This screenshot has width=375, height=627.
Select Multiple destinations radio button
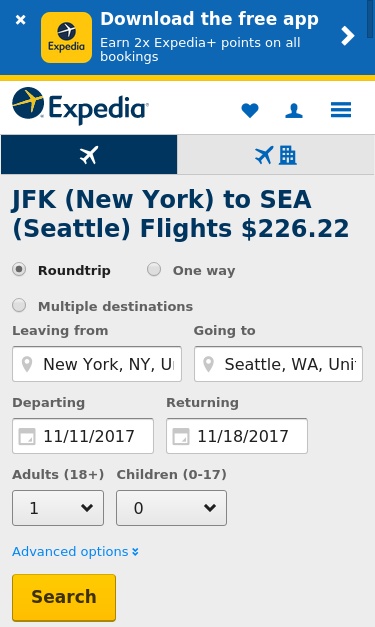coord(19,306)
